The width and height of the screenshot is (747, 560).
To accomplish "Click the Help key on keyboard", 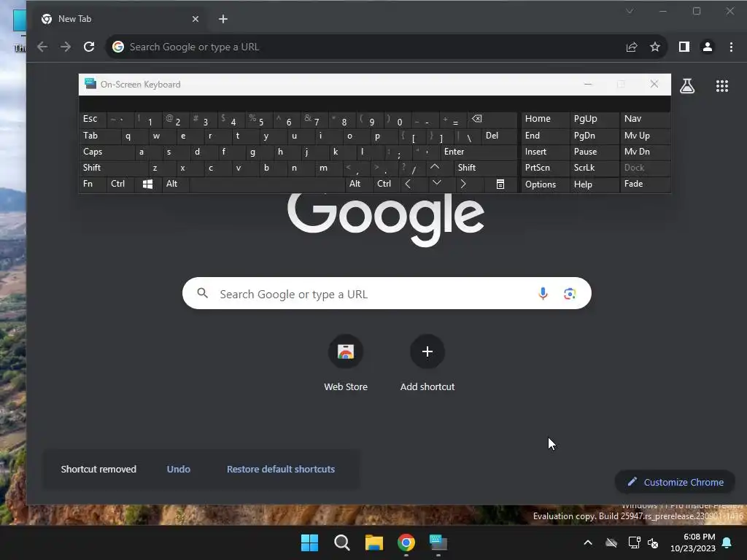I will (594, 184).
